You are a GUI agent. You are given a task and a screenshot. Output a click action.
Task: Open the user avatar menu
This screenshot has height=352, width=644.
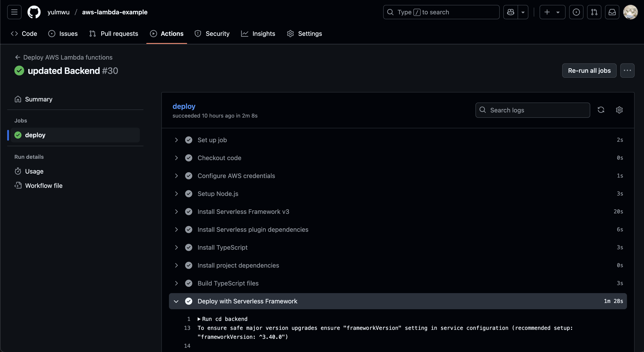630,12
